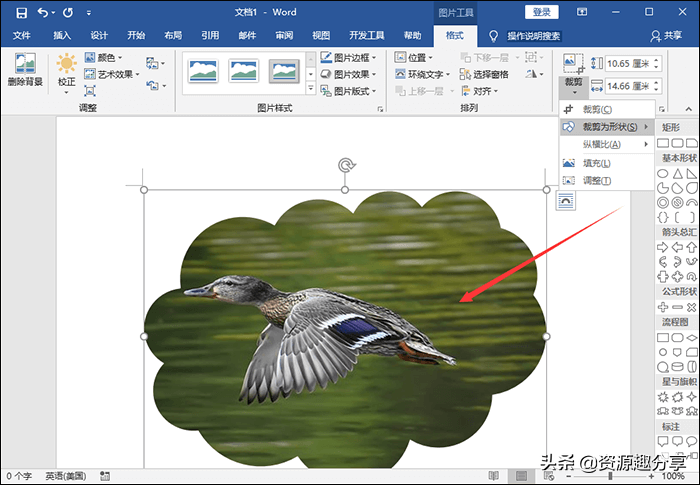The height and width of the screenshot is (485, 700).
Task: Click the layout options icon beside picture
Action: click(x=566, y=200)
